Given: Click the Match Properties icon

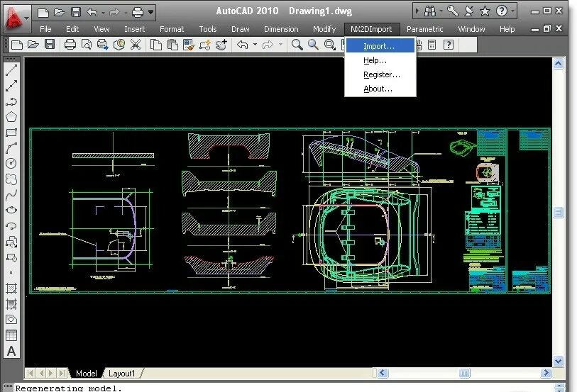Looking at the screenshot, I should (x=189, y=45).
